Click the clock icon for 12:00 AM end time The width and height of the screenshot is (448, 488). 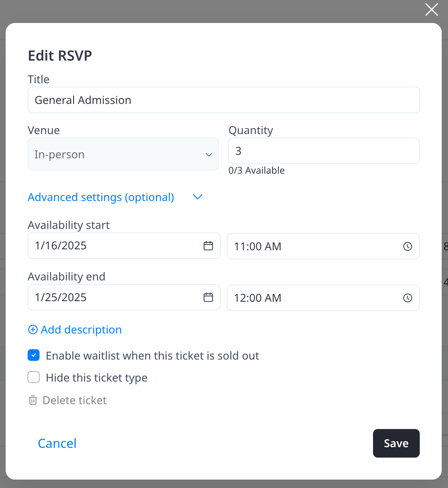(x=407, y=298)
